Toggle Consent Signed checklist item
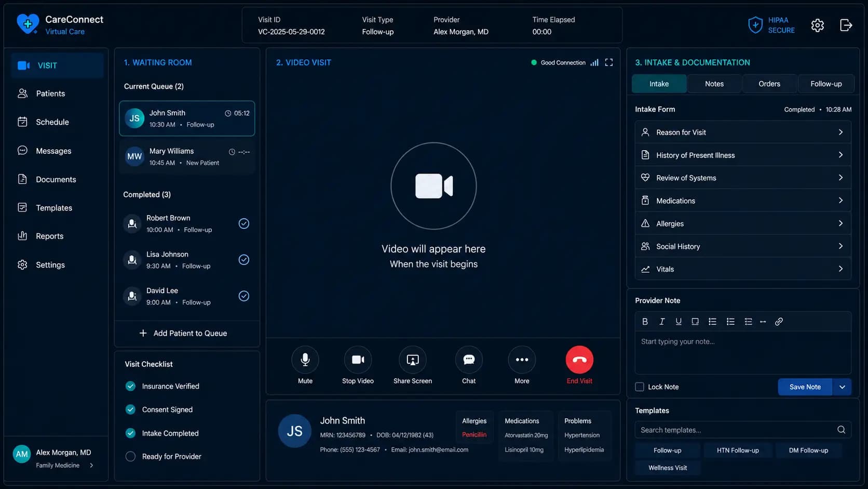Image resolution: width=868 pixels, height=489 pixels. point(130,409)
